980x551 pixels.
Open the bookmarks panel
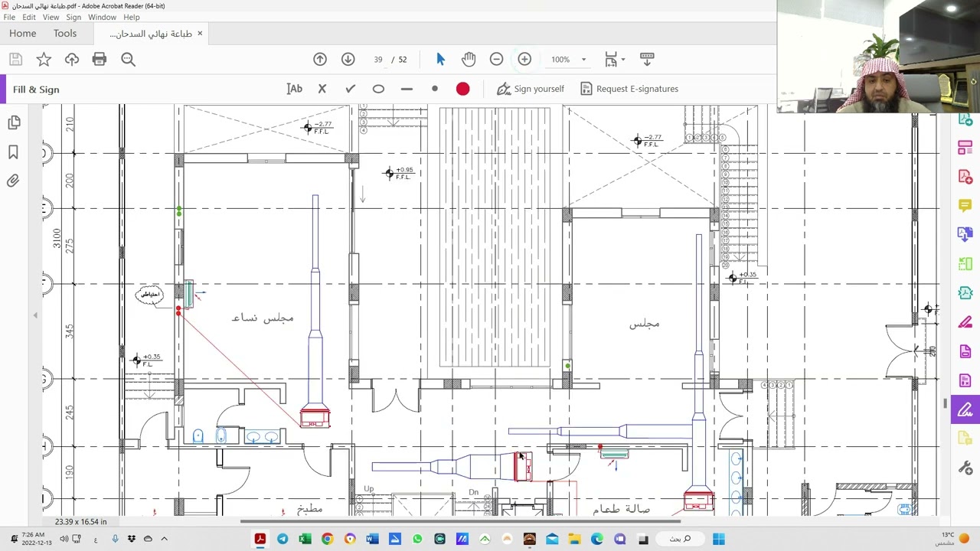(14, 152)
